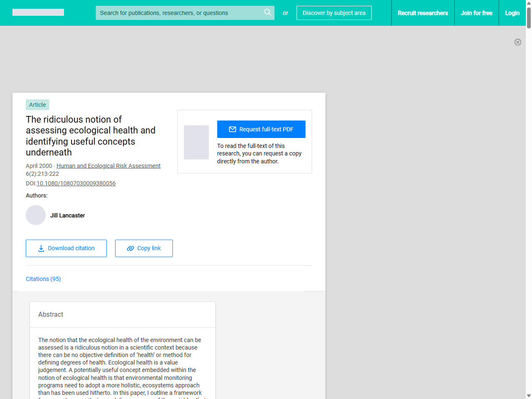Click the Abstract heading
This screenshot has height=399, width=532.
[x=51, y=315]
